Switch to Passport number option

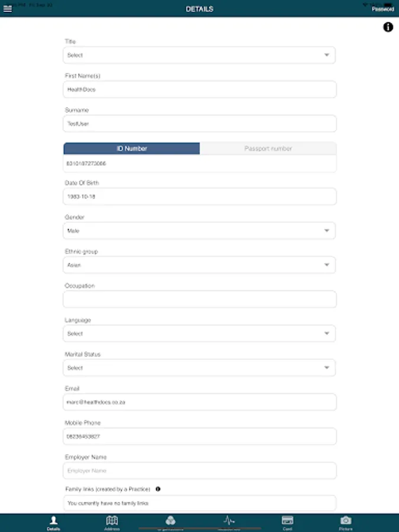coord(268,148)
